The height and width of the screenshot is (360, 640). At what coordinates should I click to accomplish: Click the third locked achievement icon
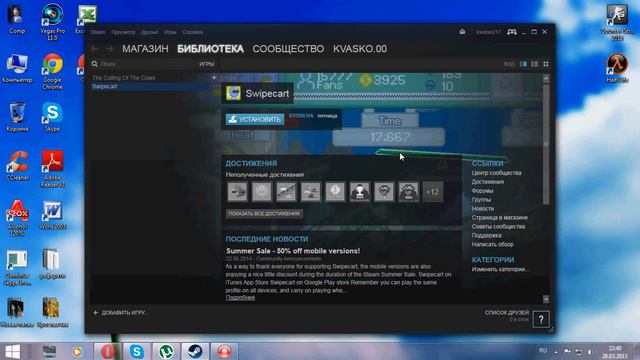pyautogui.click(x=286, y=191)
